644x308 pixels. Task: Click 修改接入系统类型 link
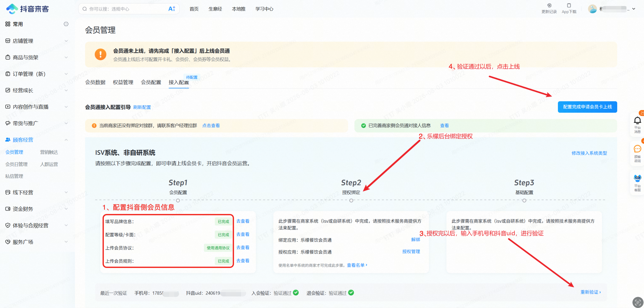coord(589,153)
